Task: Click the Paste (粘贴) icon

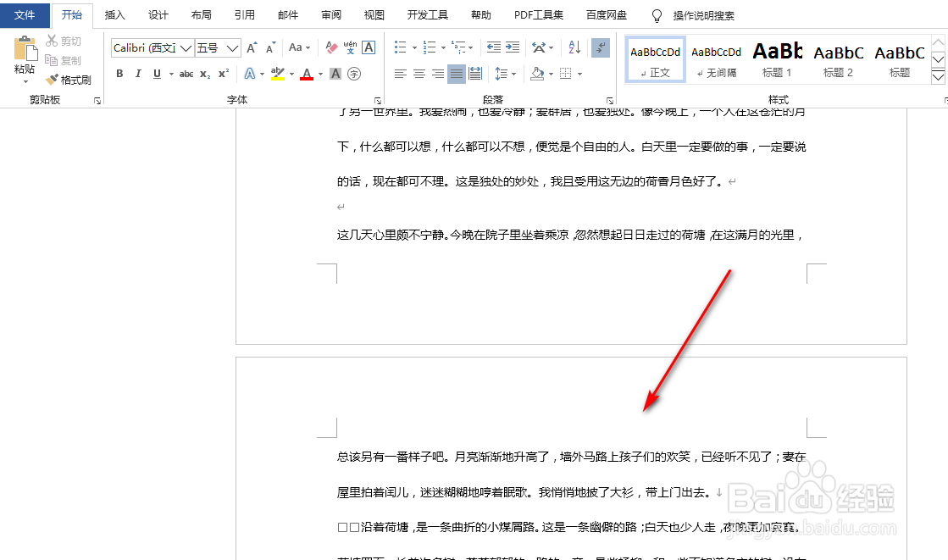Action: coord(25,47)
